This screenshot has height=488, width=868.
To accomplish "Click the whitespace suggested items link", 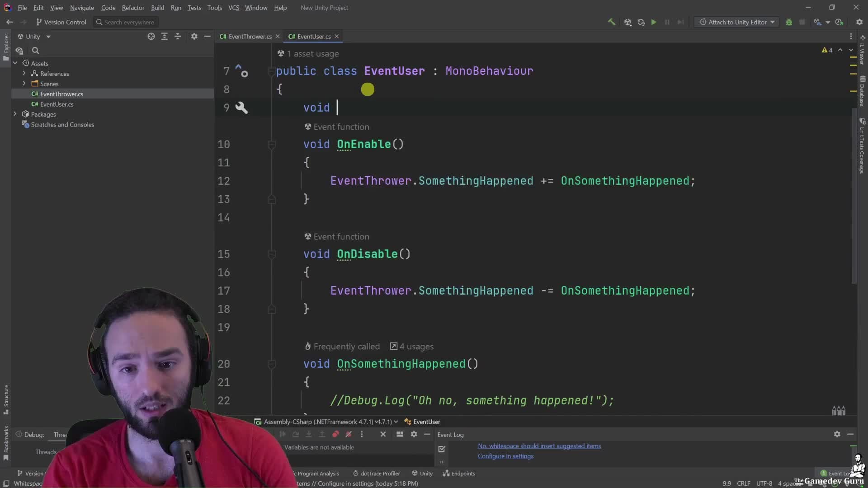I will (x=539, y=446).
